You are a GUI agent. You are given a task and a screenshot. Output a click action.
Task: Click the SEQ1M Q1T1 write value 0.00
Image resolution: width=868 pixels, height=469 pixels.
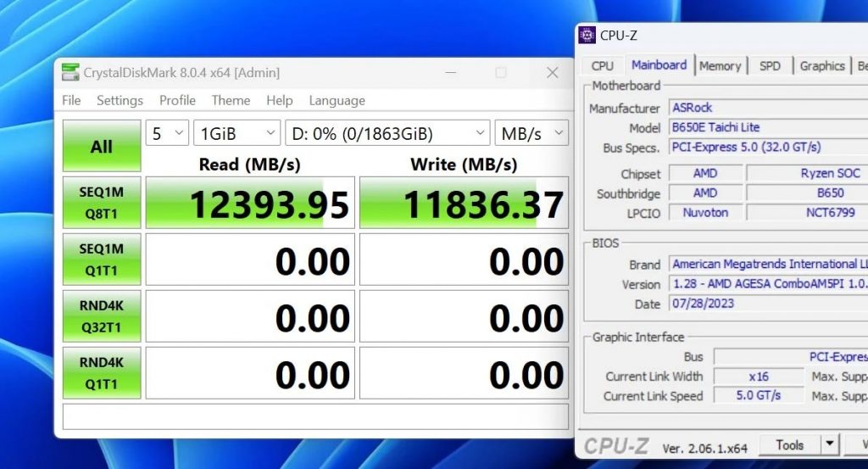coord(464,260)
